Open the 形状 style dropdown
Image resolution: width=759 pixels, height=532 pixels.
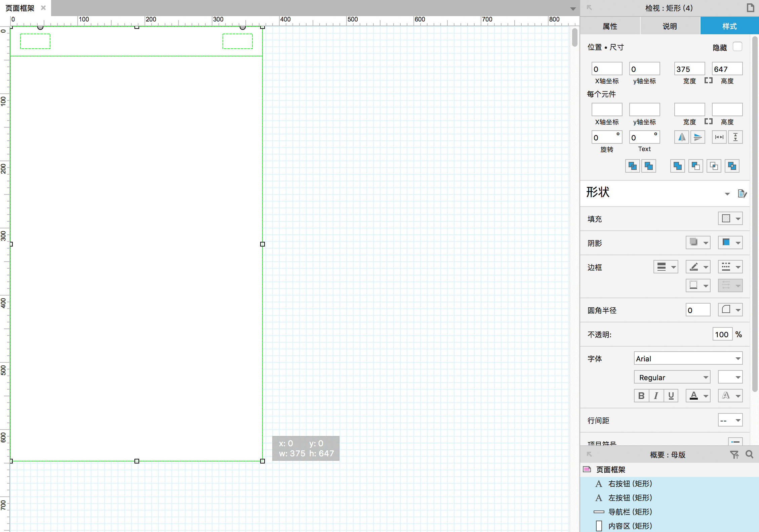click(x=727, y=194)
